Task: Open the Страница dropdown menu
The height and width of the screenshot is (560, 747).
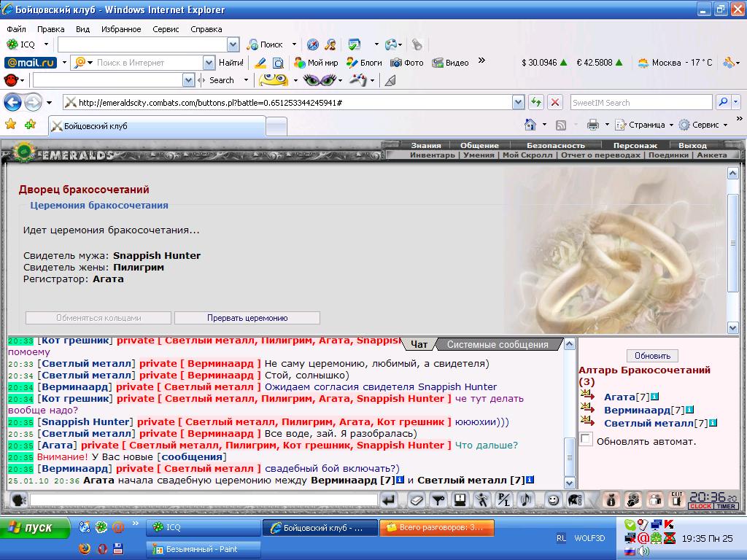Action: pos(645,125)
